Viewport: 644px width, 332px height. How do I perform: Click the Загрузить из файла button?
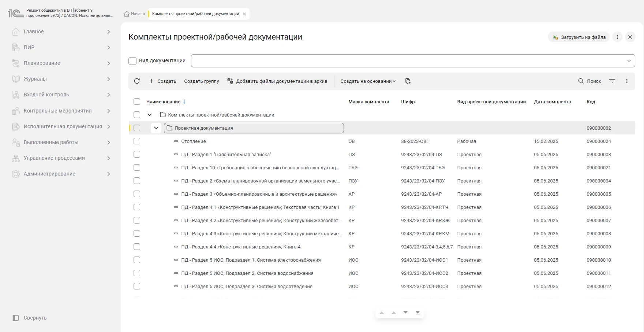(579, 37)
